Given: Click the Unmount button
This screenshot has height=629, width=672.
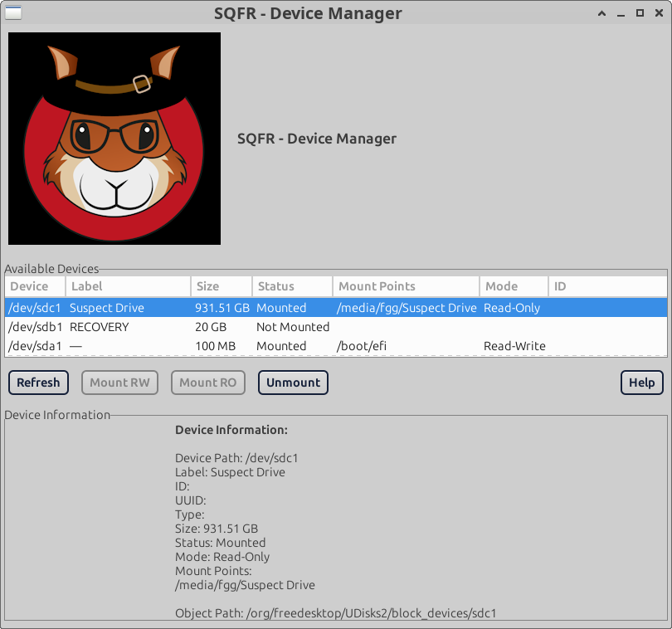Looking at the screenshot, I should pos(293,383).
